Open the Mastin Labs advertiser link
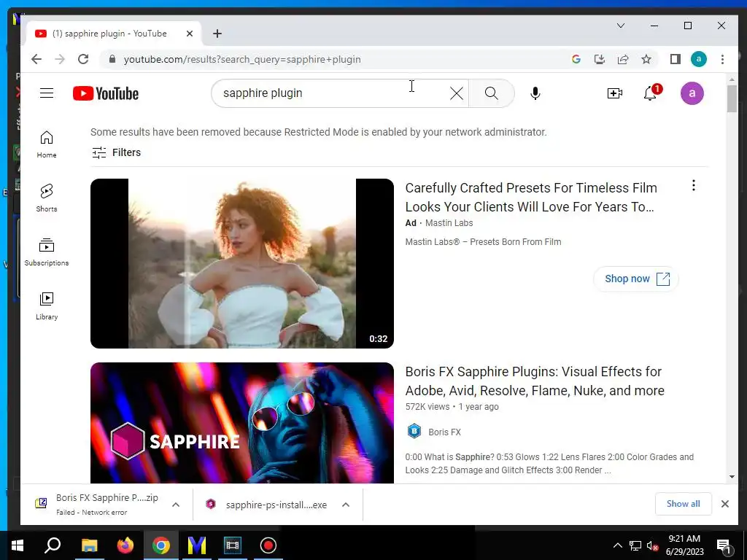Image resolution: width=747 pixels, height=560 pixels. (x=449, y=223)
